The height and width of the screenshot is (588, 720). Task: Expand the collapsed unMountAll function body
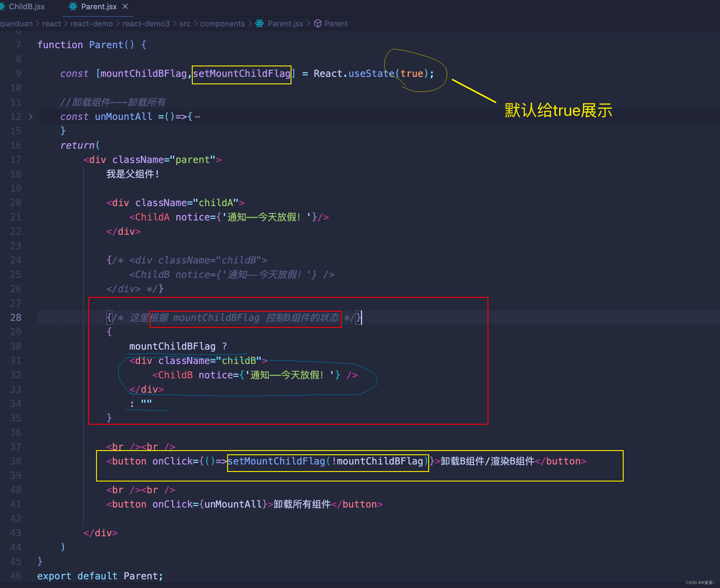coord(31,117)
